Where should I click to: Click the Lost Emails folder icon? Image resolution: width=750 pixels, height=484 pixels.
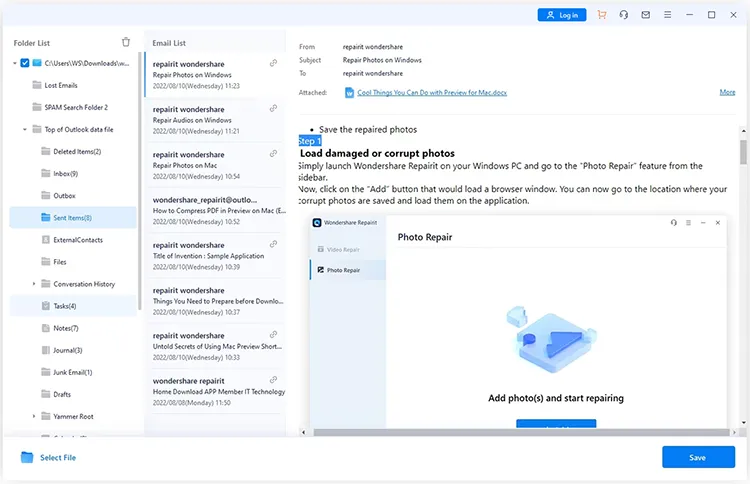37,85
